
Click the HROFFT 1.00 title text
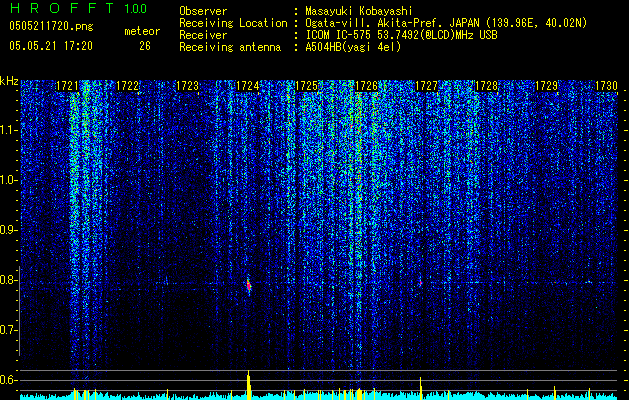click(x=79, y=8)
